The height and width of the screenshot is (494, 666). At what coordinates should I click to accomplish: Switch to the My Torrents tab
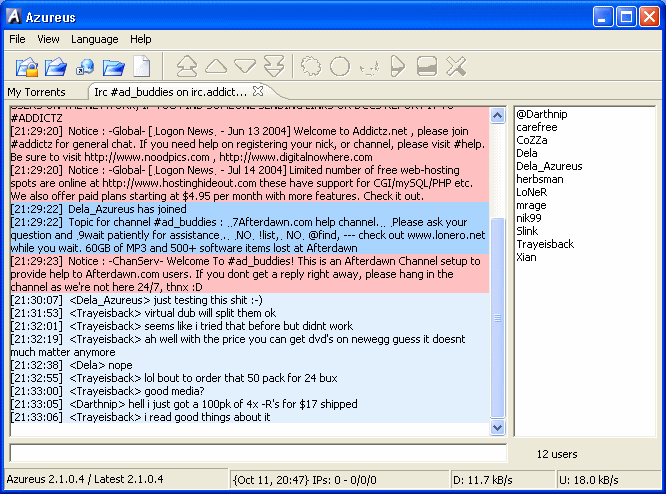tap(37, 92)
